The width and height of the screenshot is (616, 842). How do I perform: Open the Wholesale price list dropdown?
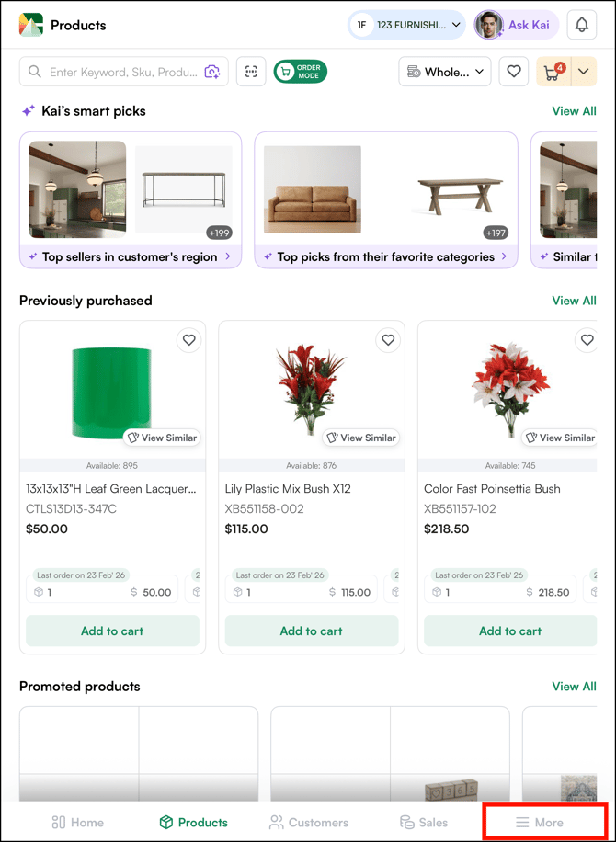445,72
